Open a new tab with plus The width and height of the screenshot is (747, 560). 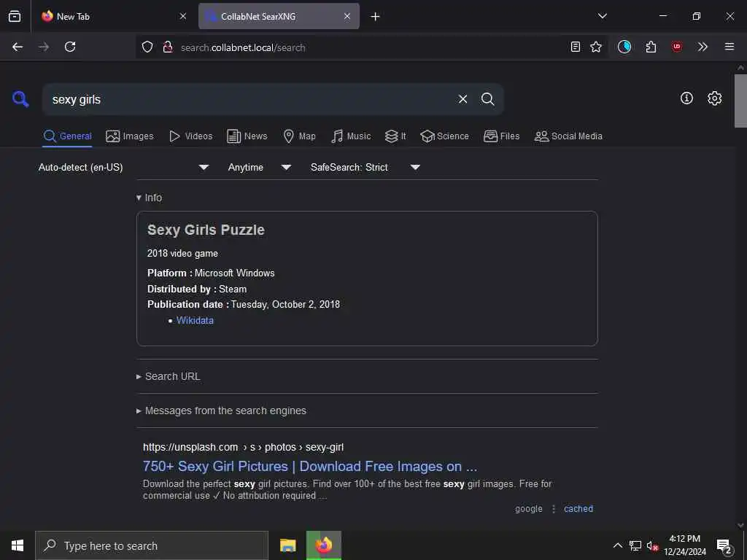[x=376, y=17]
